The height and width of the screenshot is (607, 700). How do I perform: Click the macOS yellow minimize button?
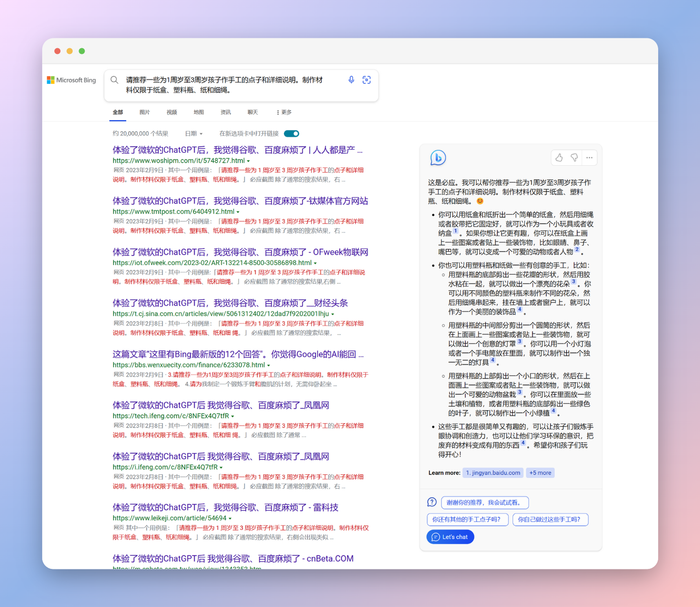click(70, 51)
